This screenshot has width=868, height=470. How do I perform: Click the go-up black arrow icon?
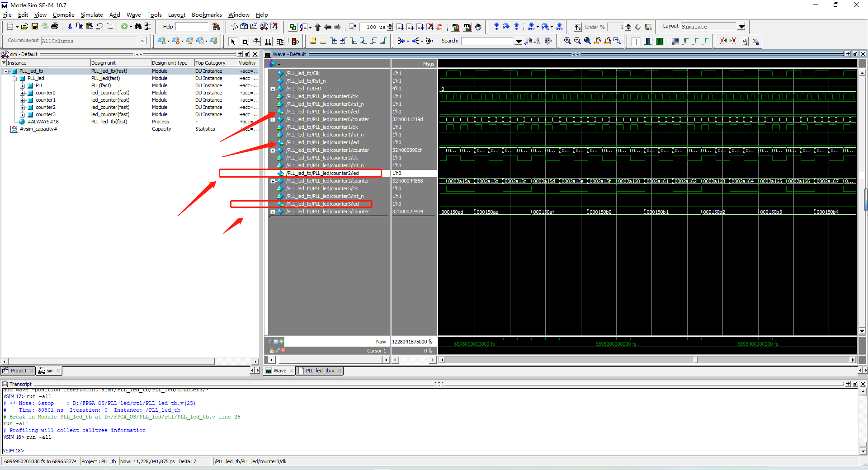pos(318,27)
